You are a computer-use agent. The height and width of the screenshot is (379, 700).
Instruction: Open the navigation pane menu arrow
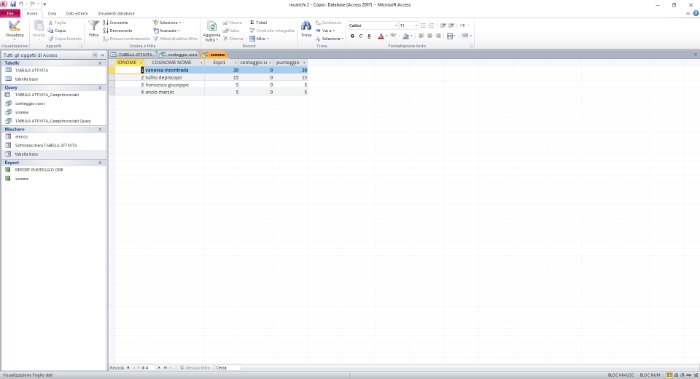[x=95, y=55]
